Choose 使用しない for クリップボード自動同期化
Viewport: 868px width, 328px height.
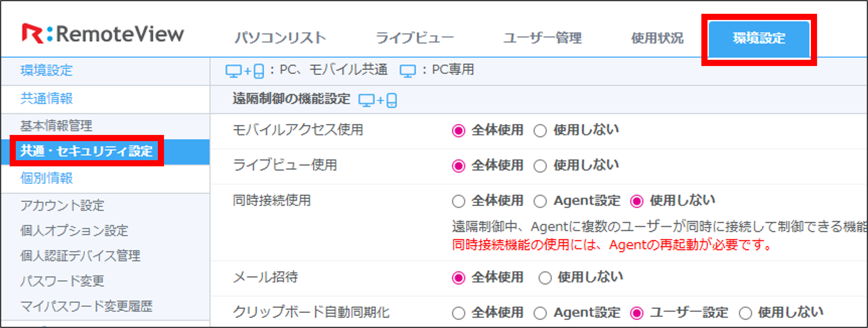[745, 313]
